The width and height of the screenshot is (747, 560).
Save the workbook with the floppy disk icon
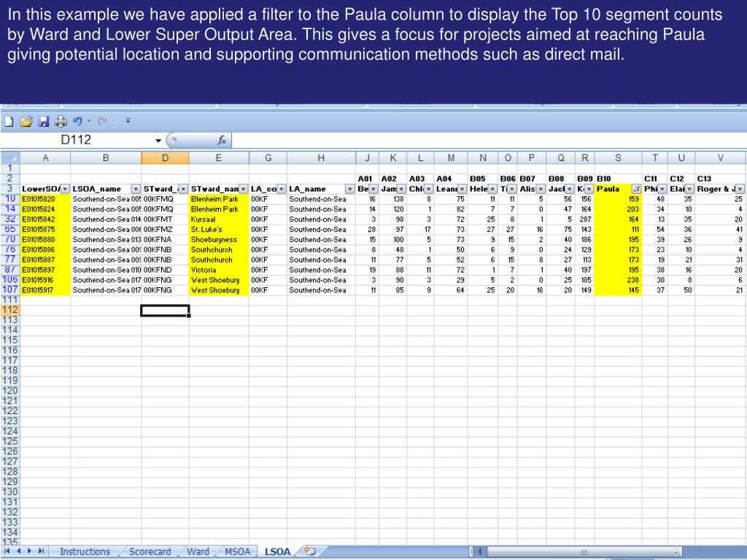point(44,122)
